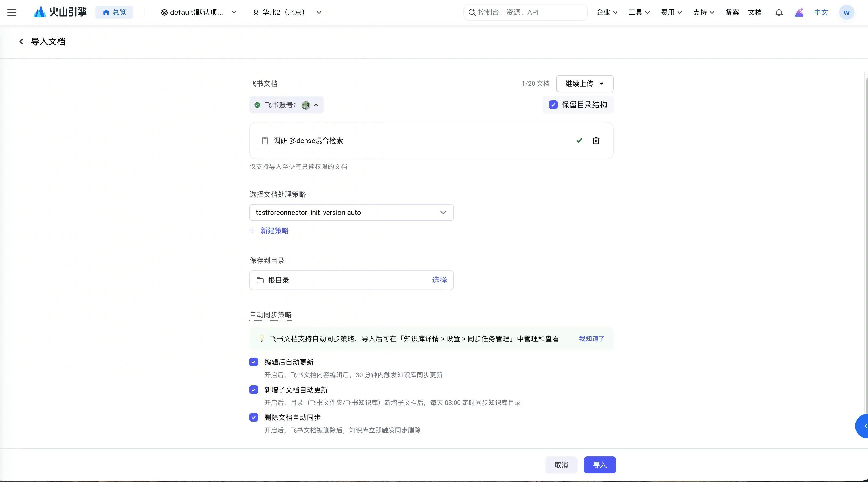Open the 华北2（北京）region dropdown

click(287, 13)
